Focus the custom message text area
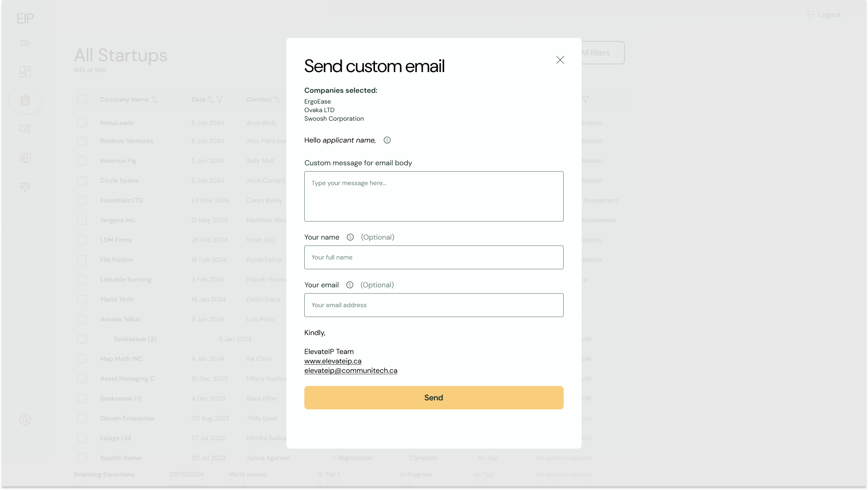 434,196
